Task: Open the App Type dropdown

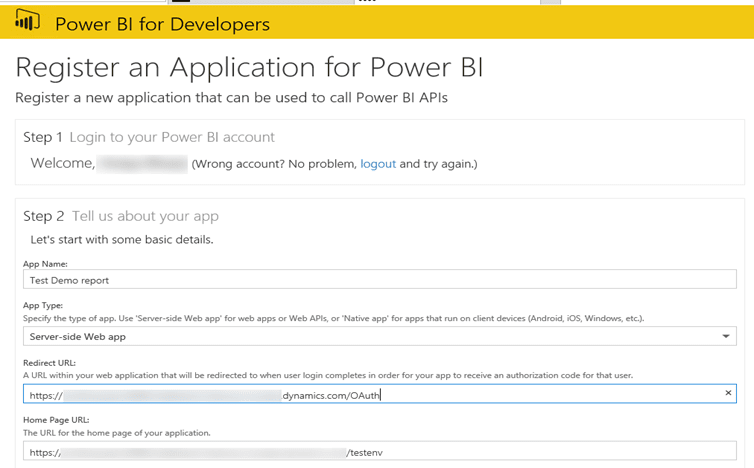Action: [379, 336]
